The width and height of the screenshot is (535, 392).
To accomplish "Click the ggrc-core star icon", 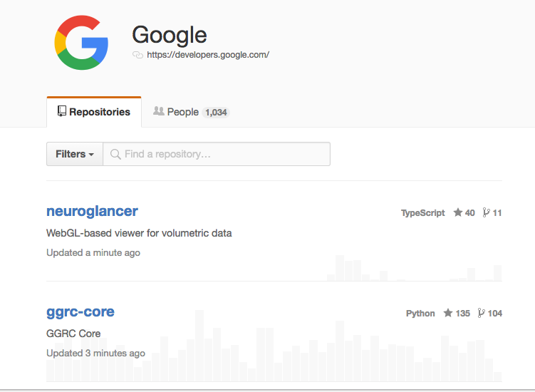I will click(x=447, y=313).
